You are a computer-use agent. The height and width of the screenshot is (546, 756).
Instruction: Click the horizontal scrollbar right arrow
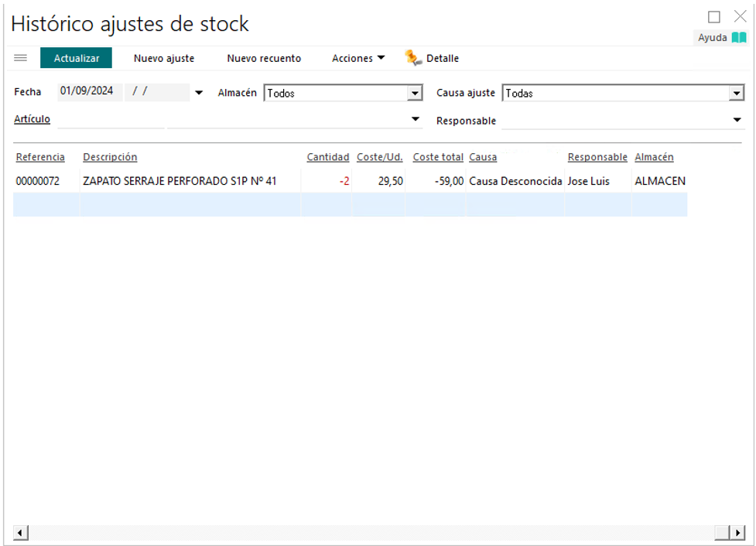click(x=738, y=533)
